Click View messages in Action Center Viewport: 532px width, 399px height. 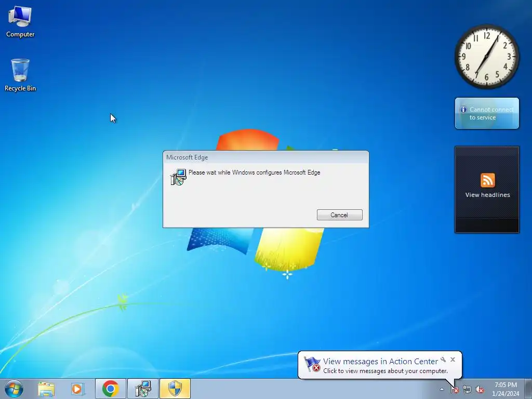[380, 362]
